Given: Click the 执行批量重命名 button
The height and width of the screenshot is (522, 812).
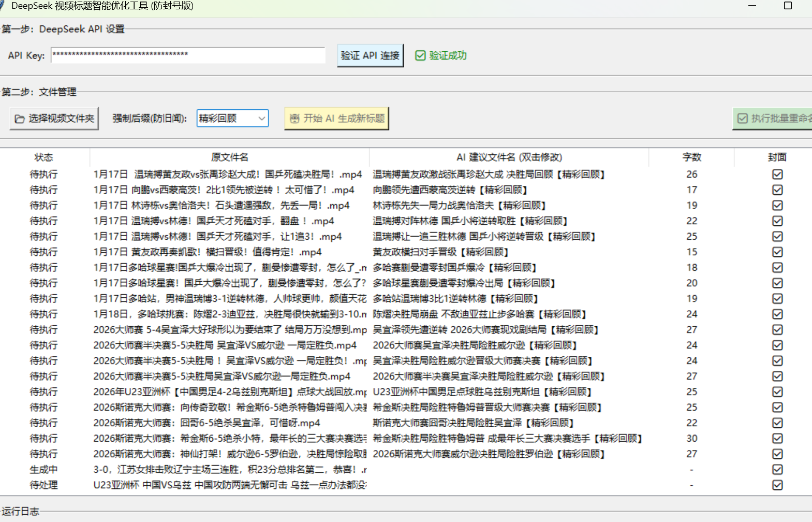Looking at the screenshot, I should (773, 119).
